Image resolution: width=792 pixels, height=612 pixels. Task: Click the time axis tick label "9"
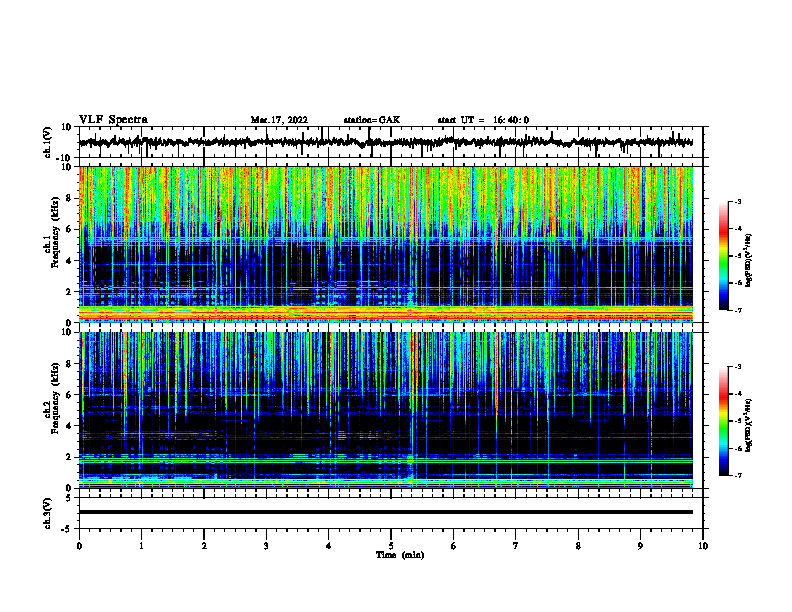point(640,546)
